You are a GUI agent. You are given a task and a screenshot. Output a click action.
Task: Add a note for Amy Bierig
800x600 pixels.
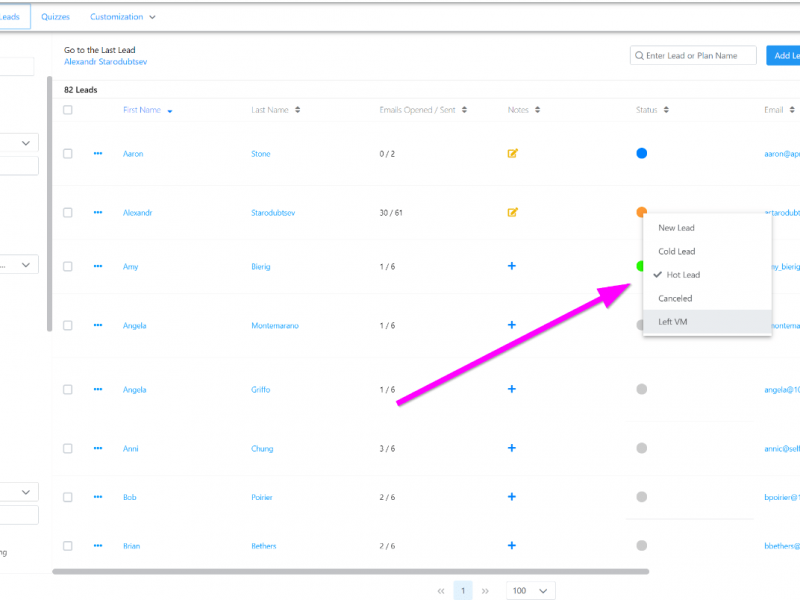(x=512, y=266)
